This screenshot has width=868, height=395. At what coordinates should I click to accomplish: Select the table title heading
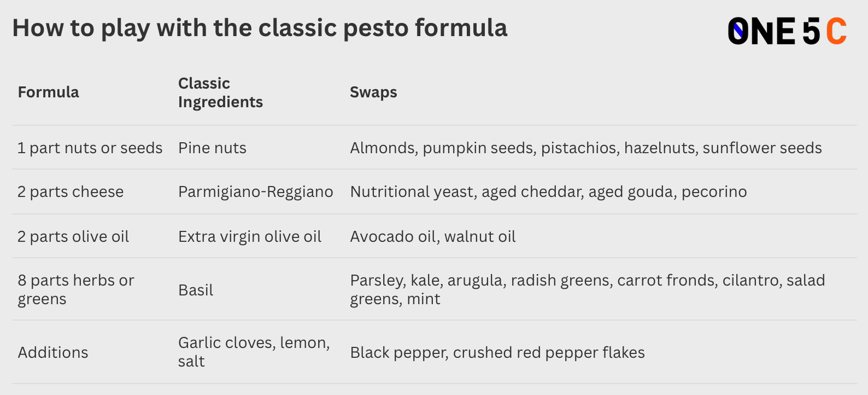(x=260, y=28)
